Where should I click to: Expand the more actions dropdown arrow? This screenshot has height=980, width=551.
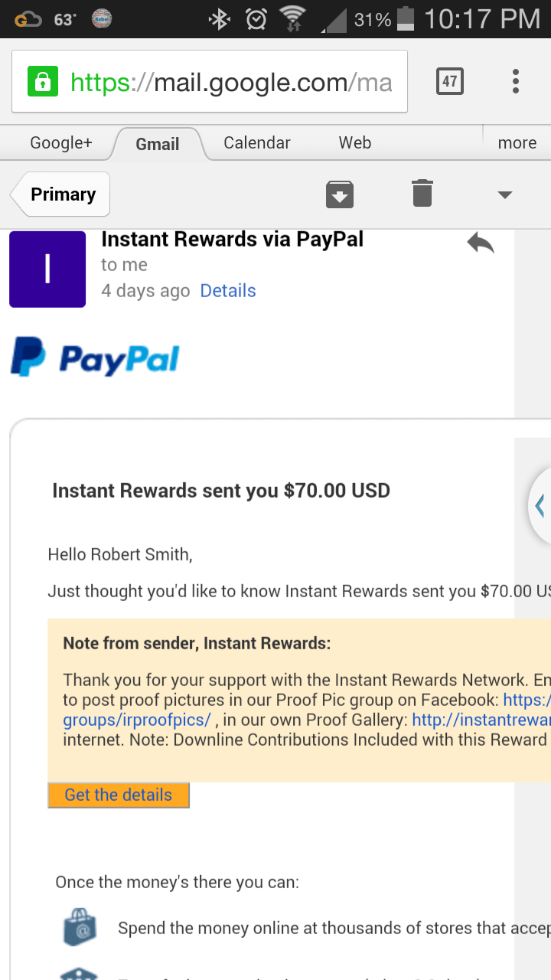tap(504, 194)
